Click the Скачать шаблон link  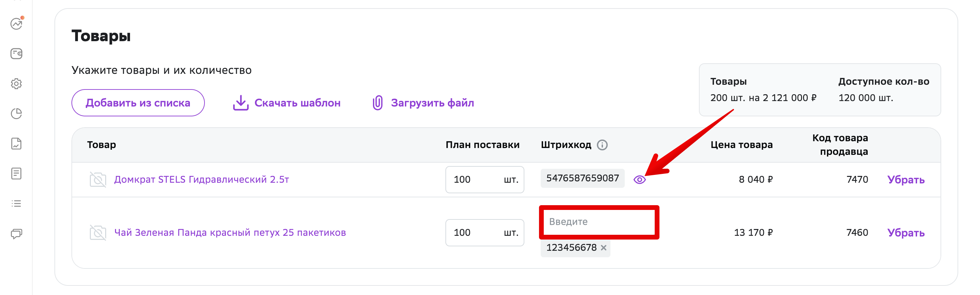click(297, 103)
